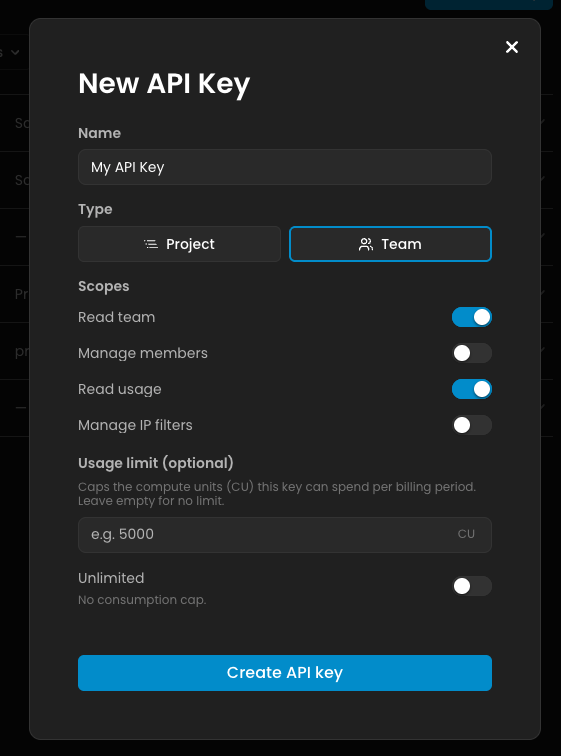The width and height of the screenshot is (561, 756).
Task: Click the CU unit suffix in usage field
Action: [x=466, y=534]
